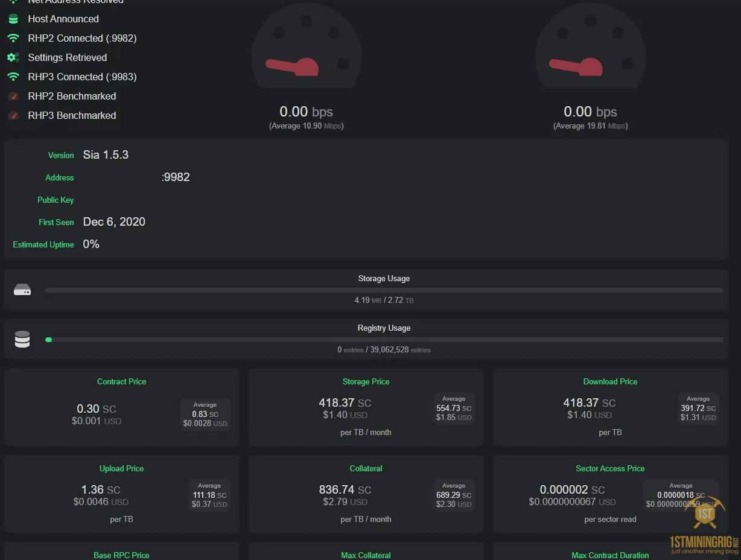Click the 'Max Contract Duration' card title

610,555
